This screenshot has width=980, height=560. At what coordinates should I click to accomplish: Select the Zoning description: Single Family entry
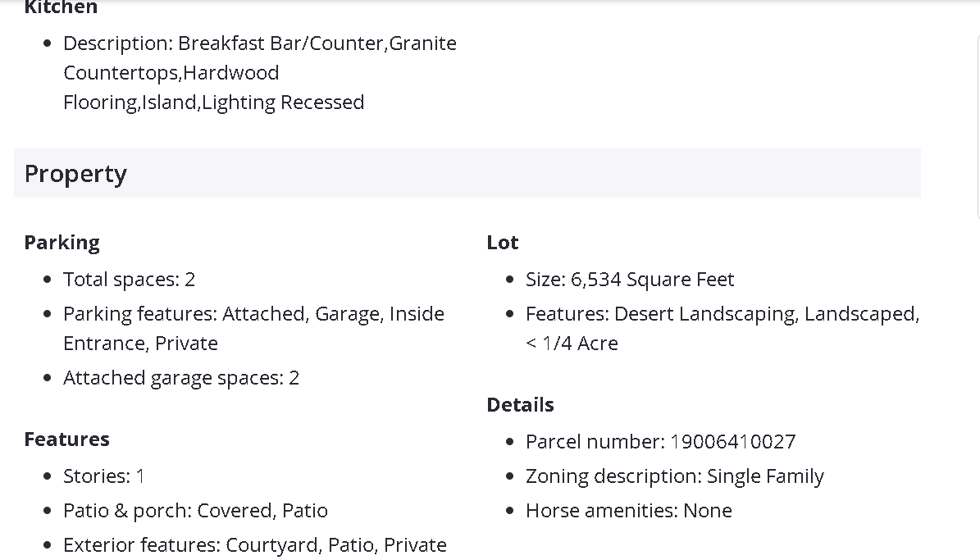click(674, 476)
